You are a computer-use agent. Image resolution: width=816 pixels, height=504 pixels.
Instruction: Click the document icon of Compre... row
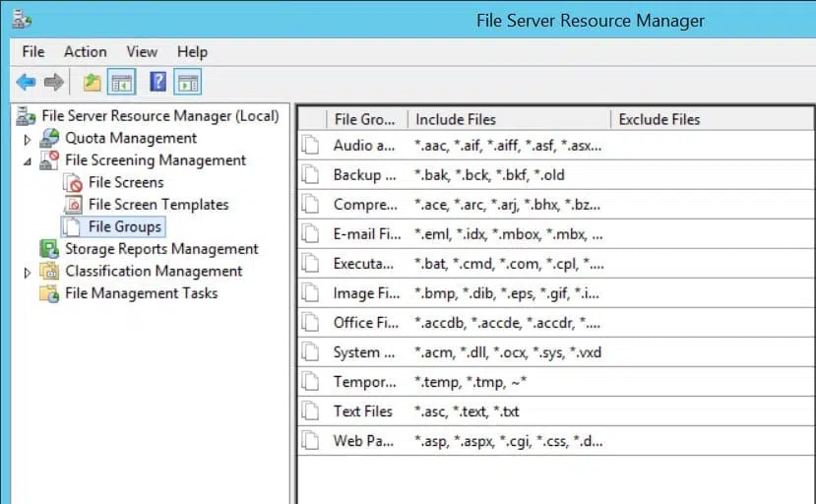point(311,204)
